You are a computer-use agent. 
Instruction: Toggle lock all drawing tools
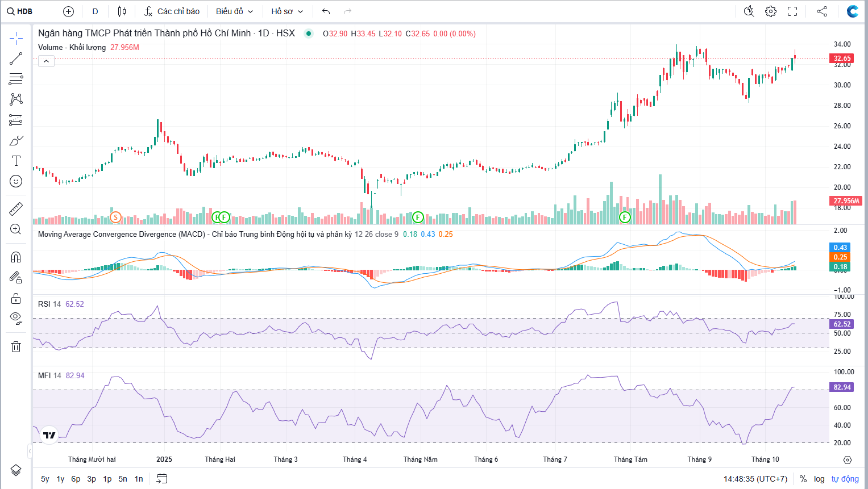16,298
